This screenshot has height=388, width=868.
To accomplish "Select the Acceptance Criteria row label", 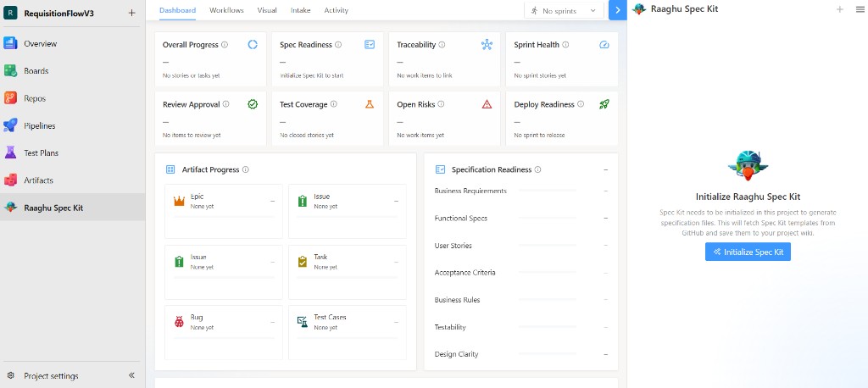I will pos(465,272).
